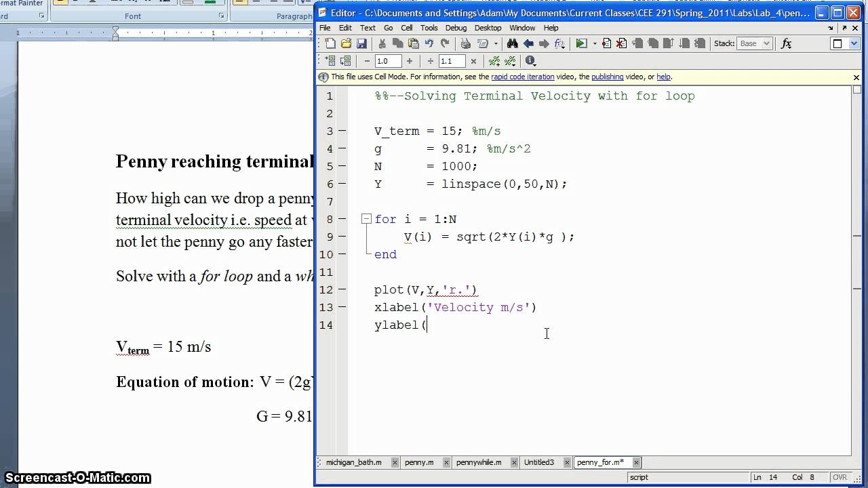Clear all breakpoints with the red X icon

pyautogui.click(x=622, y=43)
